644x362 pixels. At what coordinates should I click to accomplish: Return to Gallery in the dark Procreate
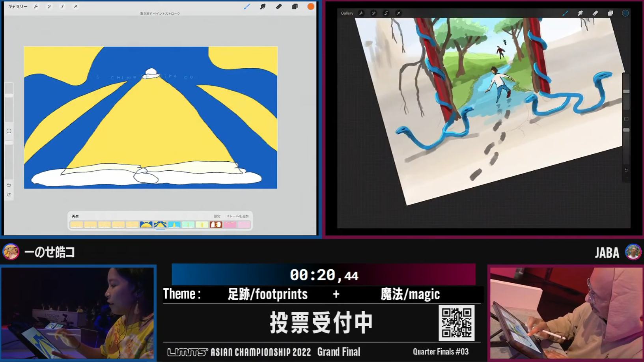pos(347,13)
